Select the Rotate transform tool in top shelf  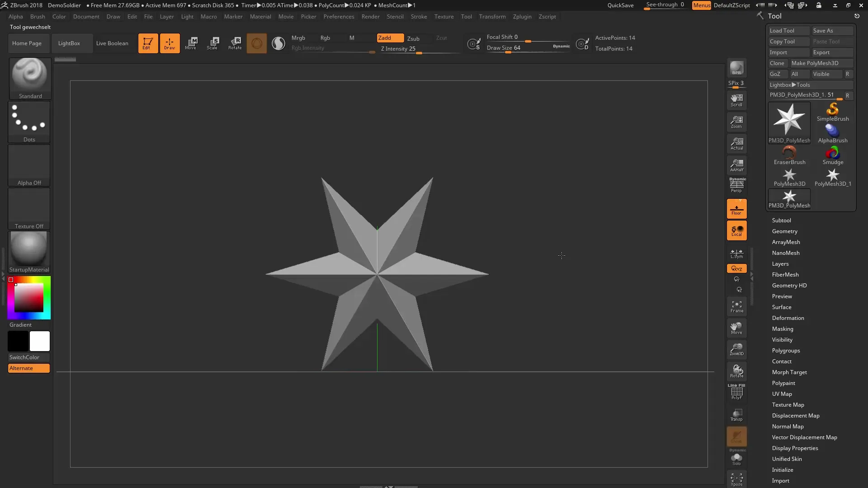tap(235, 43)
